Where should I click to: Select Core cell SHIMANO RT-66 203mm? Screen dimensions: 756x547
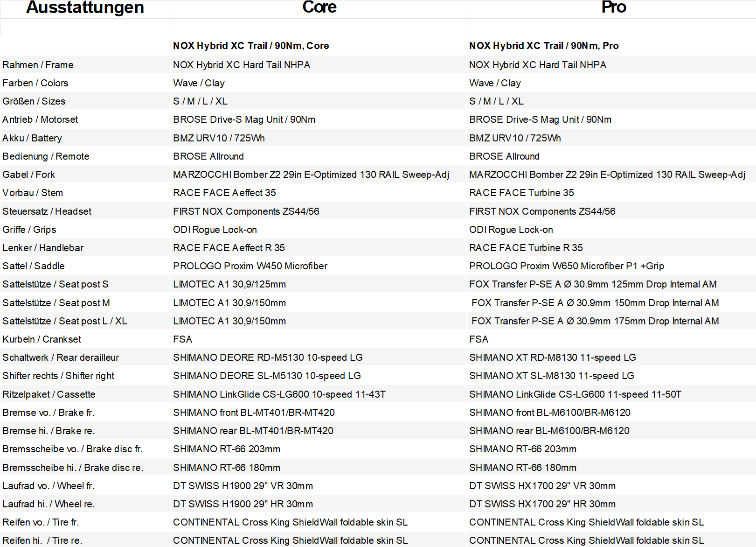pyautogui.click(x=227, y=449)
